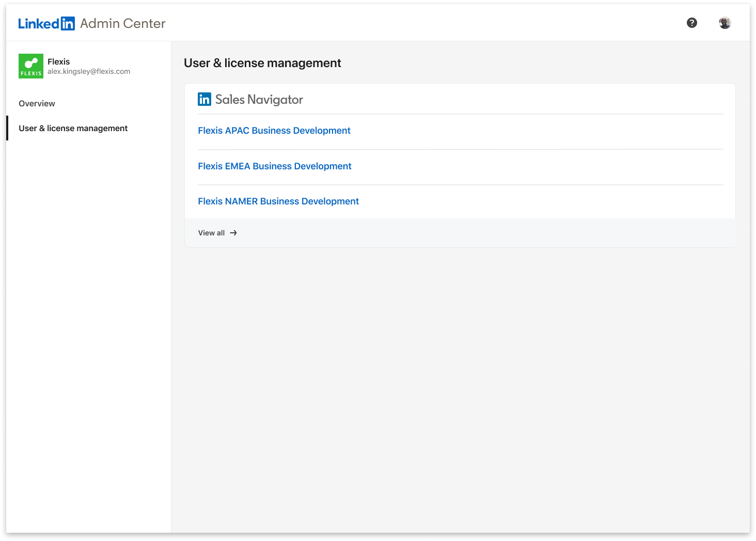Click the arrow next to View all
The image size is (756, 541).
(233, 233)
